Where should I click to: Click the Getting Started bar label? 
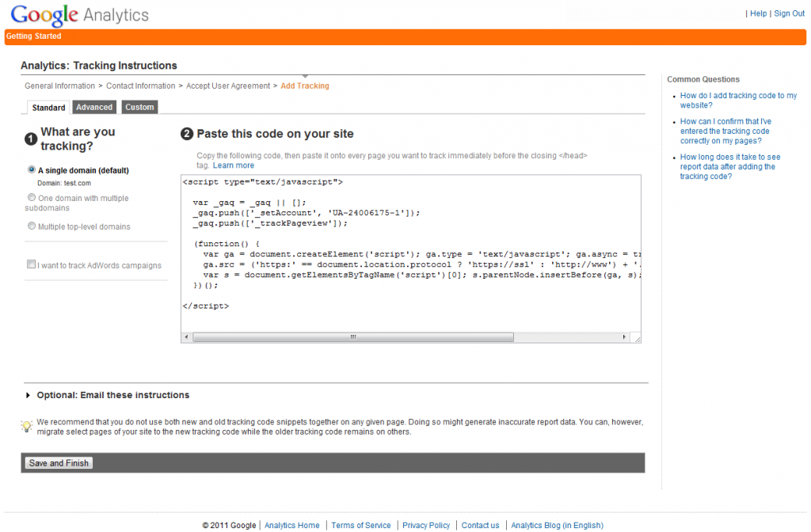[x=33, y=36]
